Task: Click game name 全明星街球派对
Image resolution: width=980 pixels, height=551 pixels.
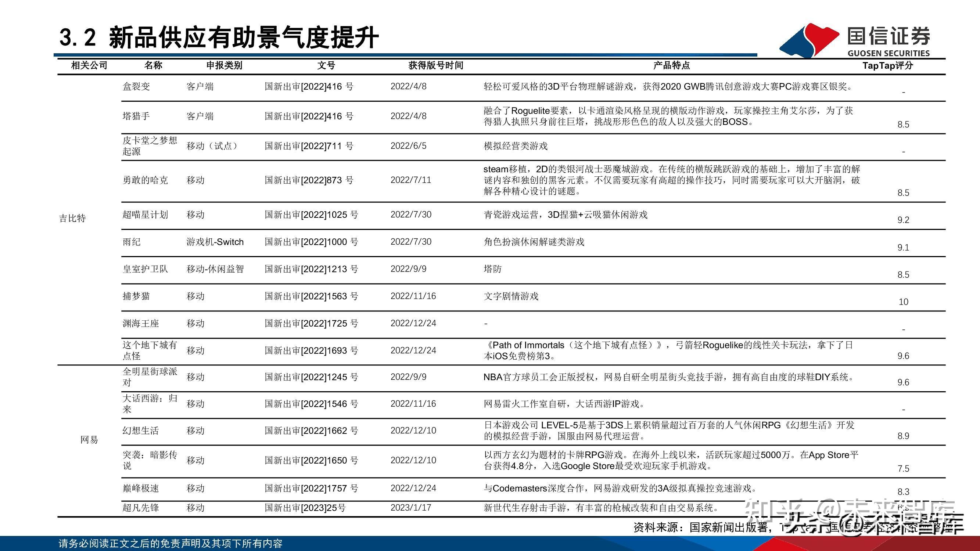Action: coord(150,377)
